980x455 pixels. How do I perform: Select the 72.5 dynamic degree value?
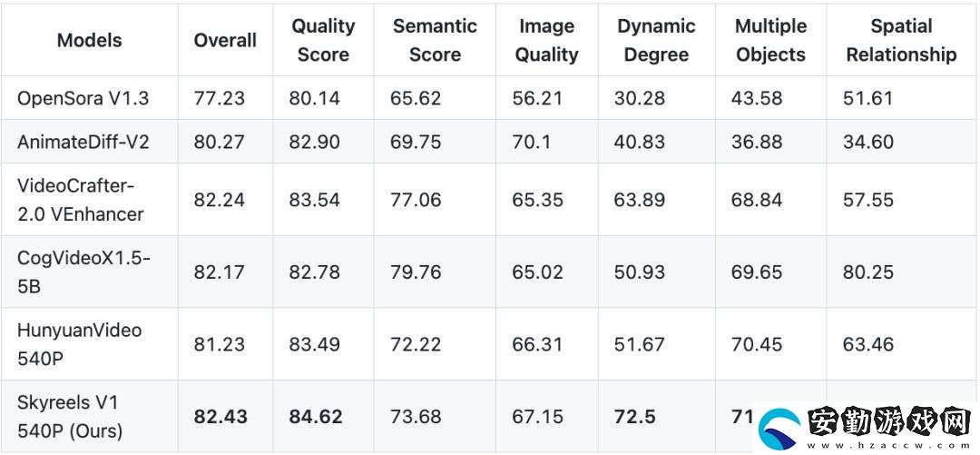[x=634, y=417]
